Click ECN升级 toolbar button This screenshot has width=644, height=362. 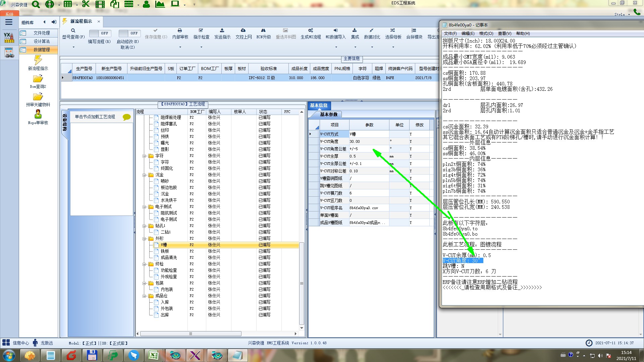(x=263, y=34)
